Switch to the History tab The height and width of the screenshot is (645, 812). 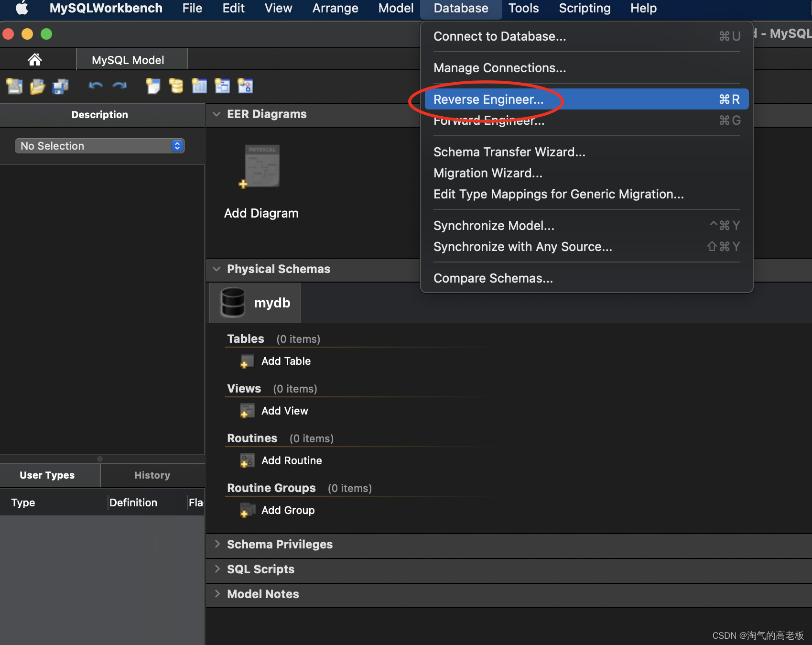point(152,475)
